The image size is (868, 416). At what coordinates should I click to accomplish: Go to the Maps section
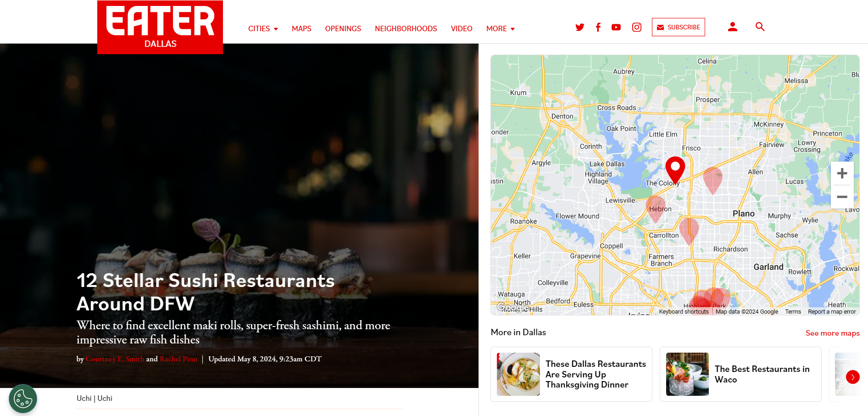(301, 28)
